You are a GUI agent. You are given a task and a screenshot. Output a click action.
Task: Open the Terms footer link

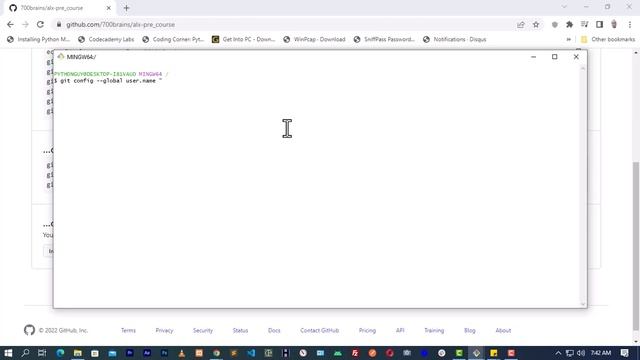coord(128,330)
